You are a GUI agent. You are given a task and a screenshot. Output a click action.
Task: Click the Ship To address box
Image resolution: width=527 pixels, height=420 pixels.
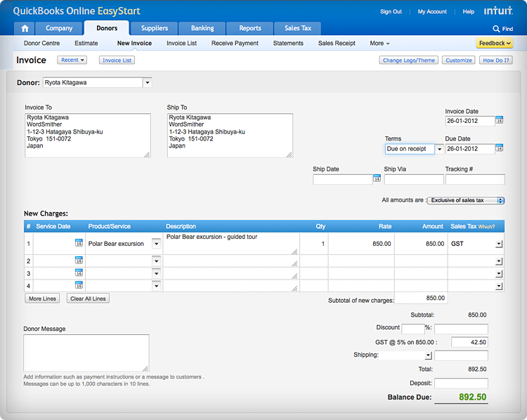tap(230, 136)
